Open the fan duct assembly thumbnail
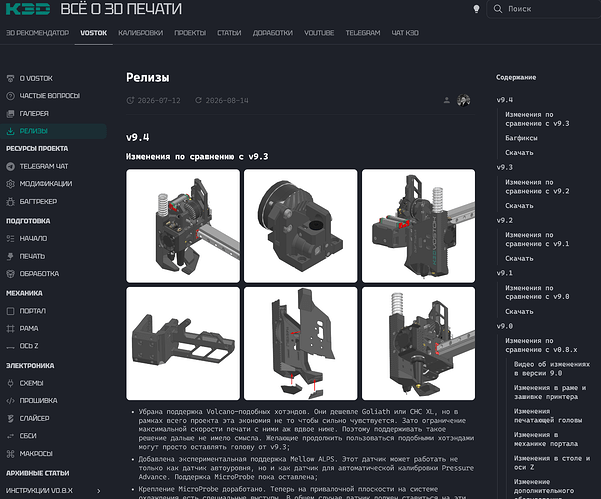The image size is (601, 499). [x=300, y=226]
